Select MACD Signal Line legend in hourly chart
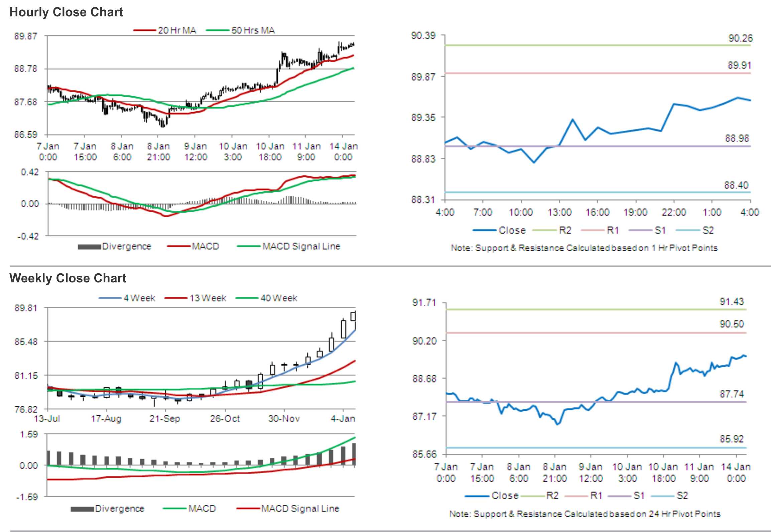 click(x=288, y=246)
